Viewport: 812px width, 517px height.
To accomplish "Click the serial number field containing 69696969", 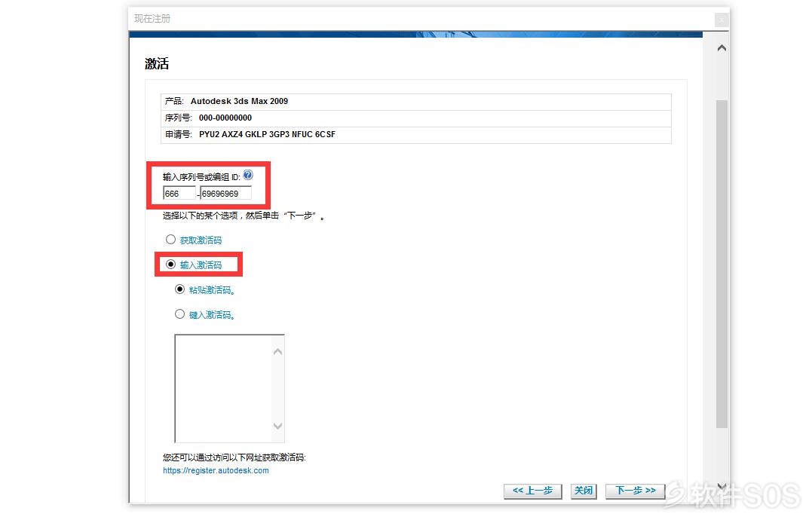I will pos(225,194).
